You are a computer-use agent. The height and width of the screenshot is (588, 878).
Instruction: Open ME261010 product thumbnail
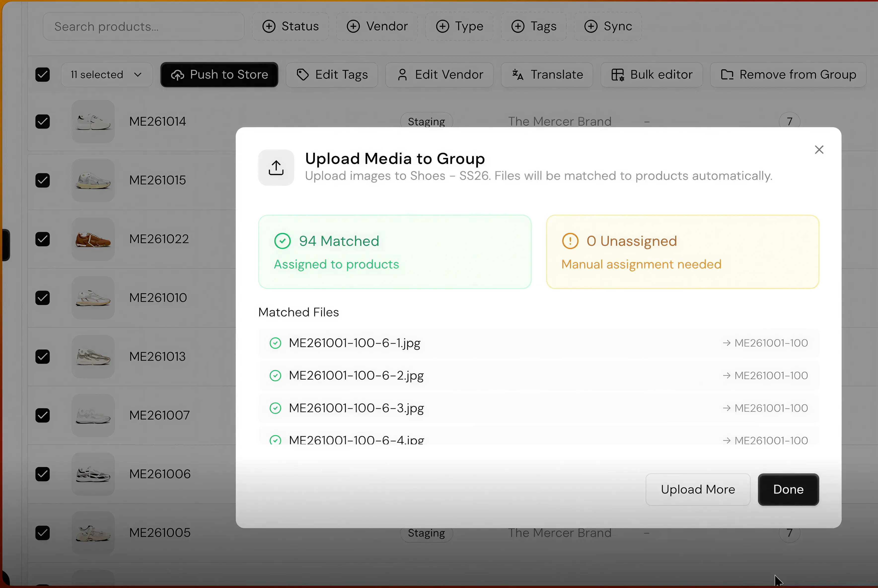[x=93, y=298]
